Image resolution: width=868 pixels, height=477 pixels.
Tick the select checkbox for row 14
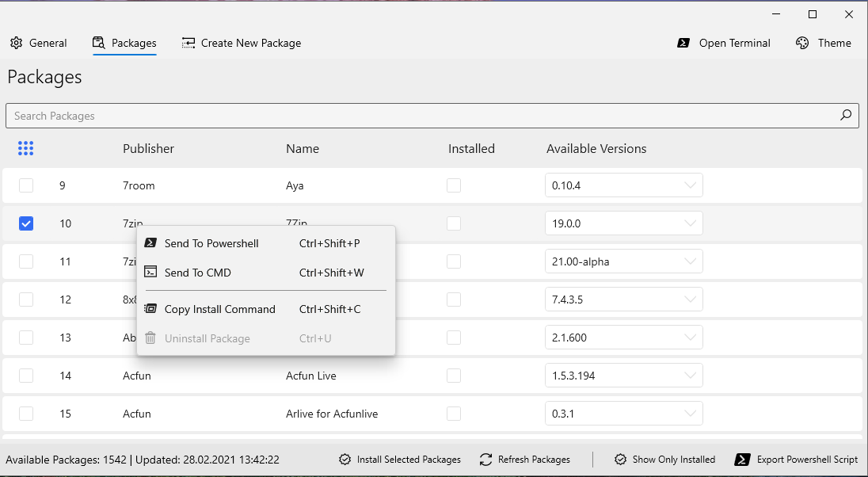coord(26,376)
